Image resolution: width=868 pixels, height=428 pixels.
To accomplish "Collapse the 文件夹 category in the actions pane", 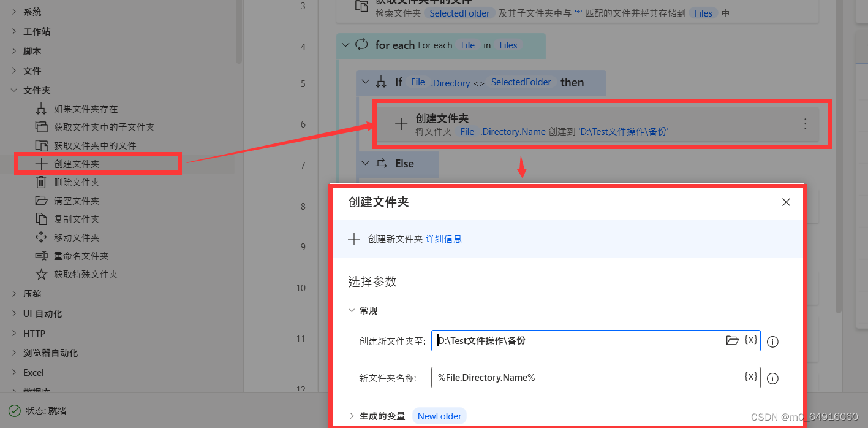I will 13,90.
